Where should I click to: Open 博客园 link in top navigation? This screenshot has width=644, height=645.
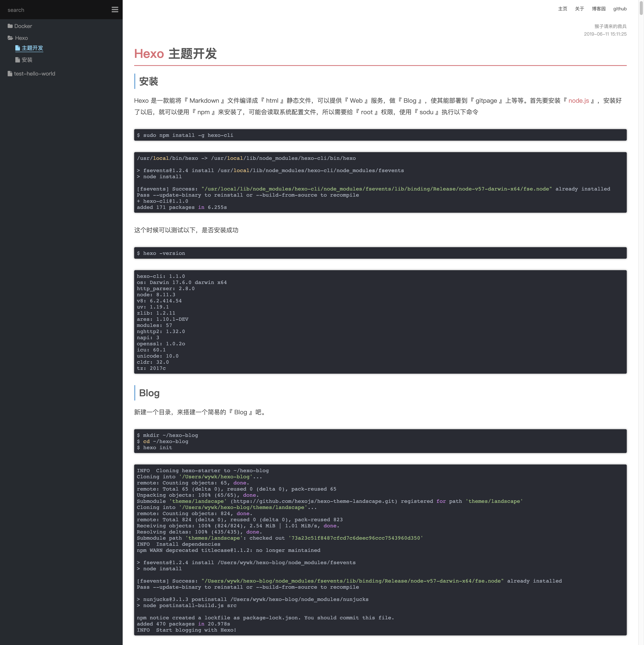coord(599,9)
